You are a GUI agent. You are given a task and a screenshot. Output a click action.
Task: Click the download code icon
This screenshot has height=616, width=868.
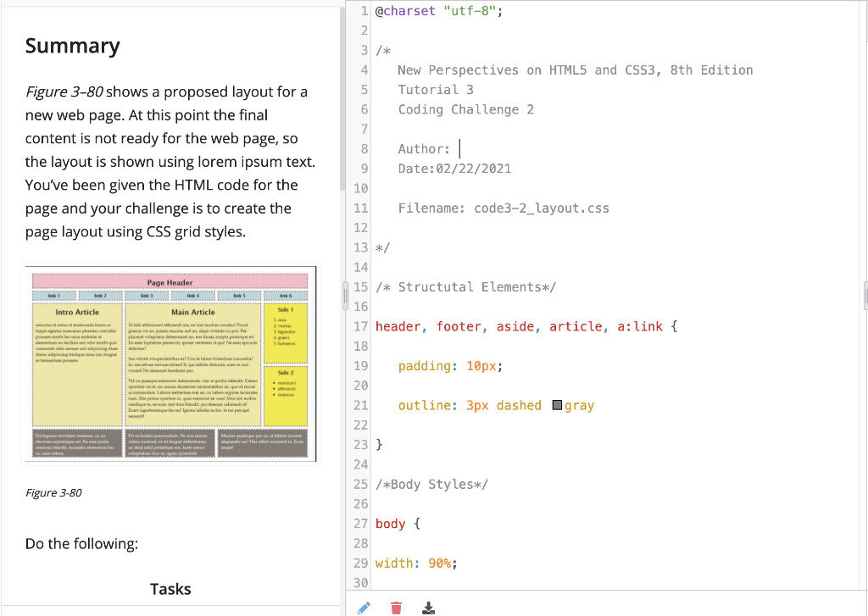click(428, 608)
